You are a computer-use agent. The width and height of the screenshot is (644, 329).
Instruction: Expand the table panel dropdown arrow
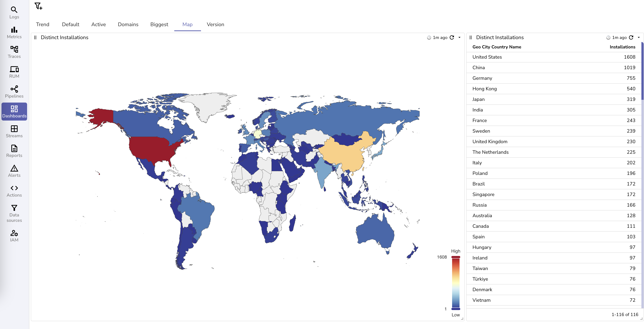638,37
